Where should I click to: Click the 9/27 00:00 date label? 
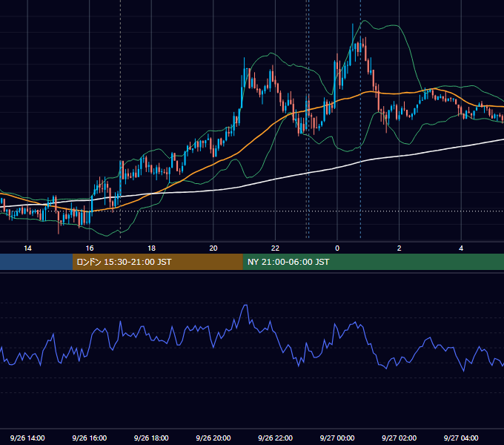337,438
